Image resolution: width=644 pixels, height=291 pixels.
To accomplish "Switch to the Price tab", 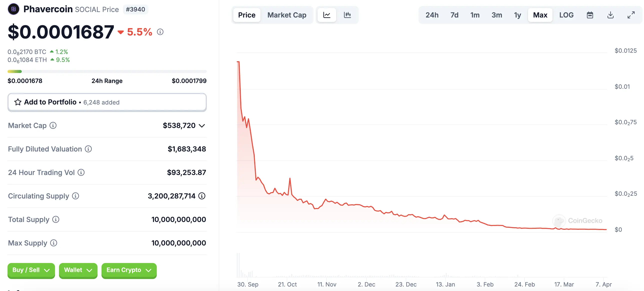I will click(x=247, y=15).
